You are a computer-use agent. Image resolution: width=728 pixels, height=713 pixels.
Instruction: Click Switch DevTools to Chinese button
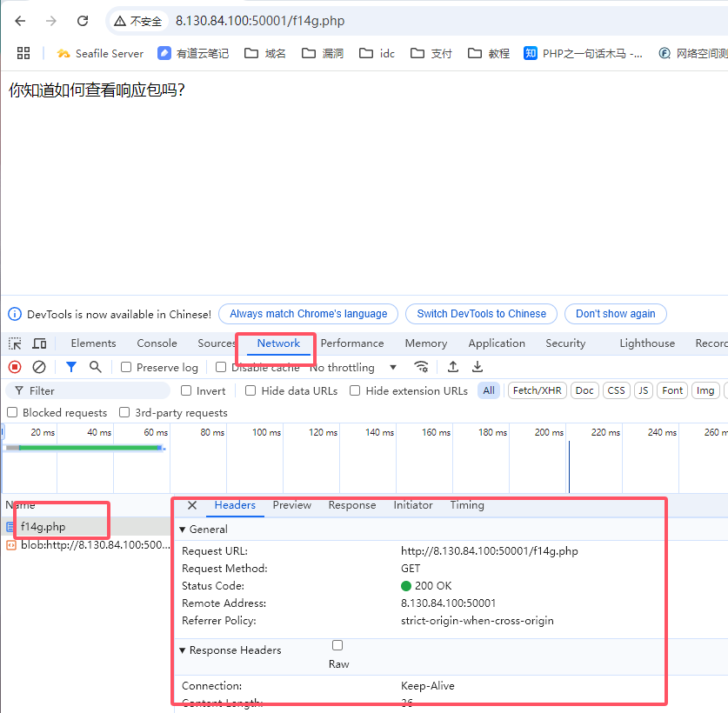481,314
